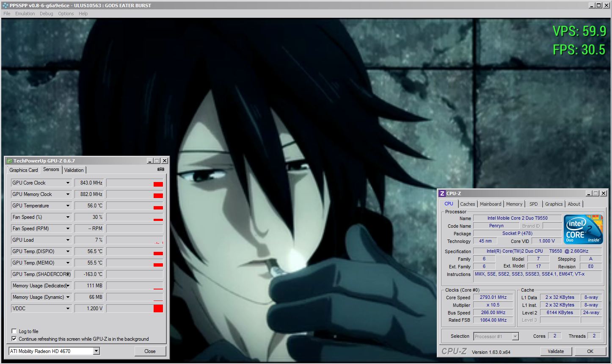The width and height of the screenshot is (612, 364).
Task: Open the GPU Core Clock sensor dropdown
Action: pos(67,183)
